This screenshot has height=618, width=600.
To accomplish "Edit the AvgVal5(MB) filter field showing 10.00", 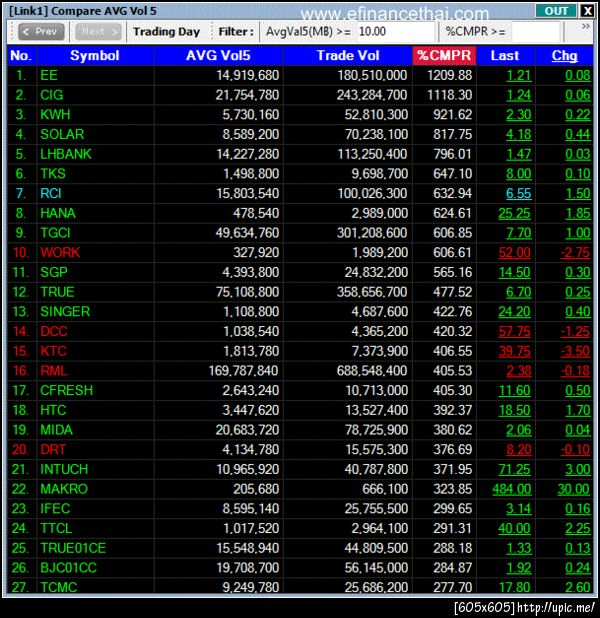I will coord(395,32).
